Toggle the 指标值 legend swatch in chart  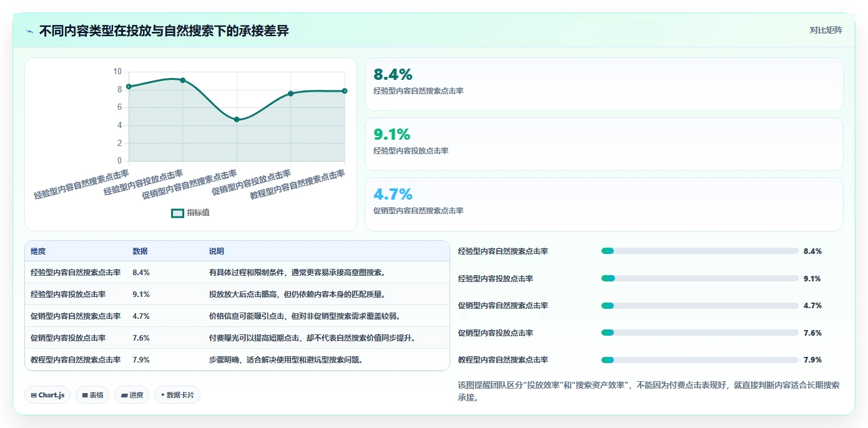point(178,213)
